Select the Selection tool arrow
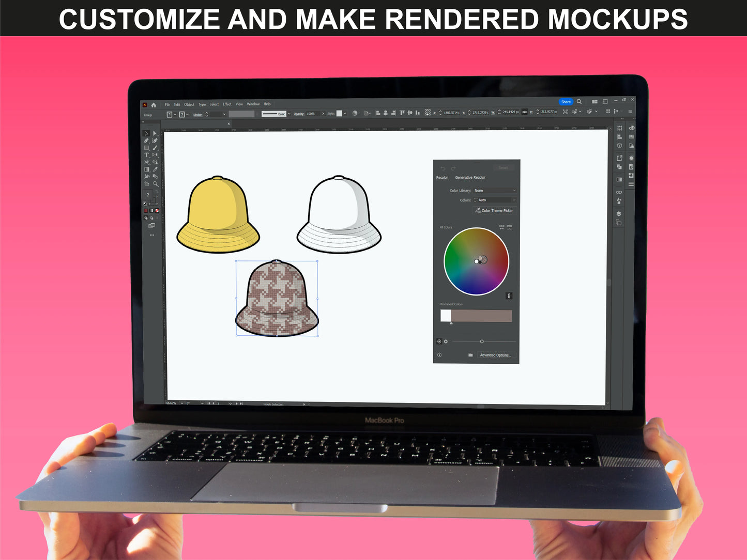 [146, 133]
